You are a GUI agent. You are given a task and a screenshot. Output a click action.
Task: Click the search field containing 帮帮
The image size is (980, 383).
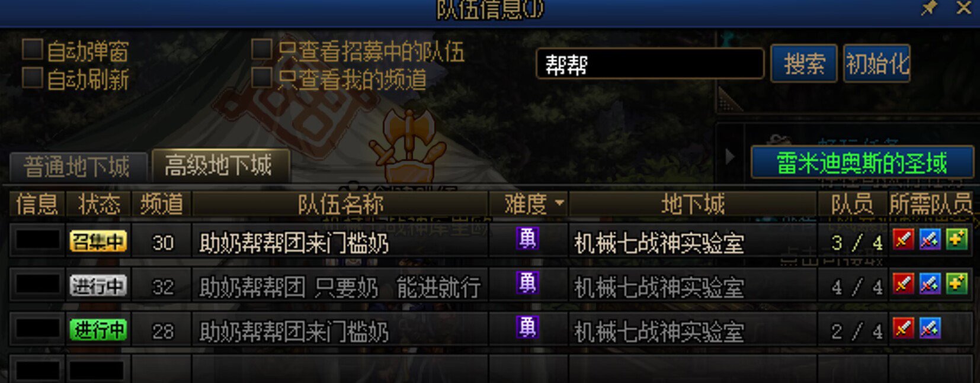(x=650, y=63)
